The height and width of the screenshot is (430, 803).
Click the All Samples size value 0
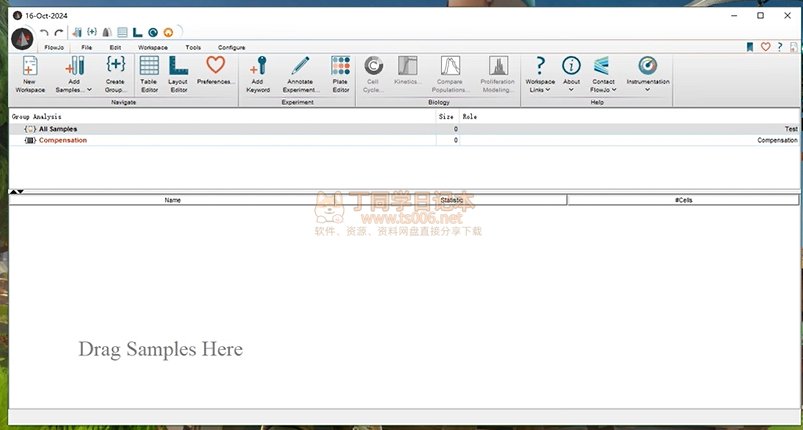point(456,129)
